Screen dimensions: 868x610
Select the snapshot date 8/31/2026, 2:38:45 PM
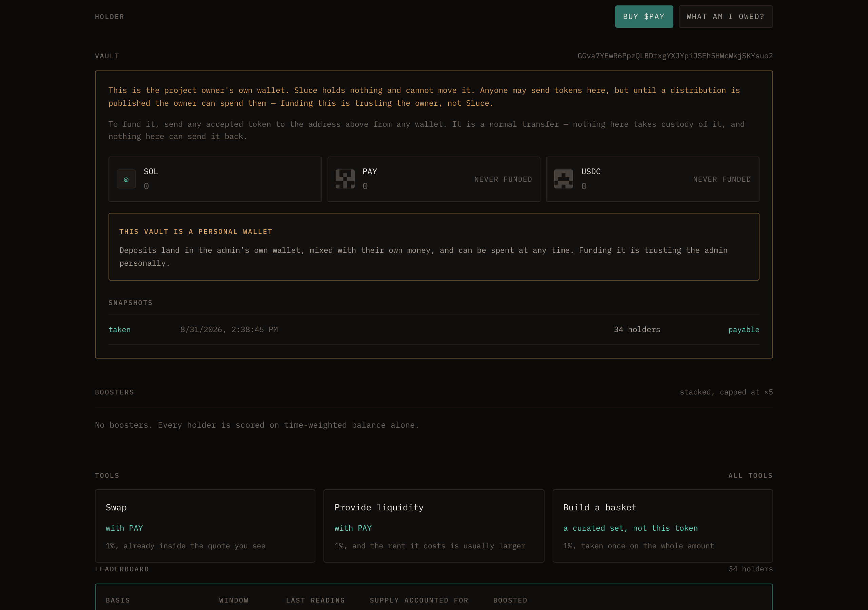tap(229, 329)
